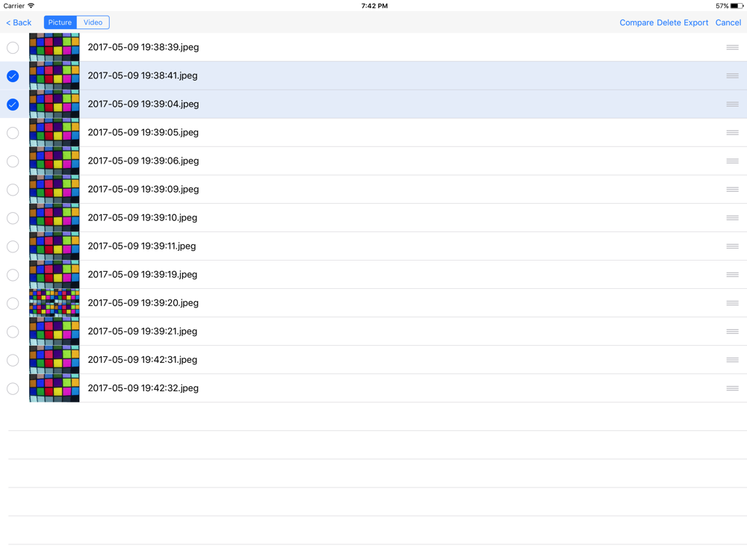Tap the reorder handle for 19:39:19.jpeg

click(732, 275)
